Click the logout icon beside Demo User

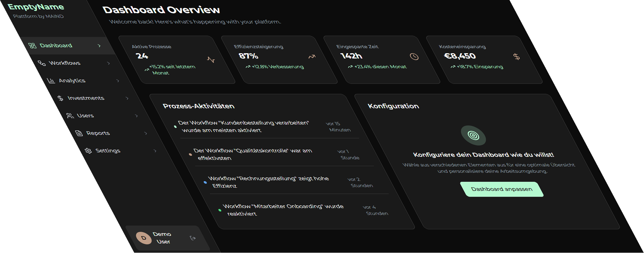[193, 238]
